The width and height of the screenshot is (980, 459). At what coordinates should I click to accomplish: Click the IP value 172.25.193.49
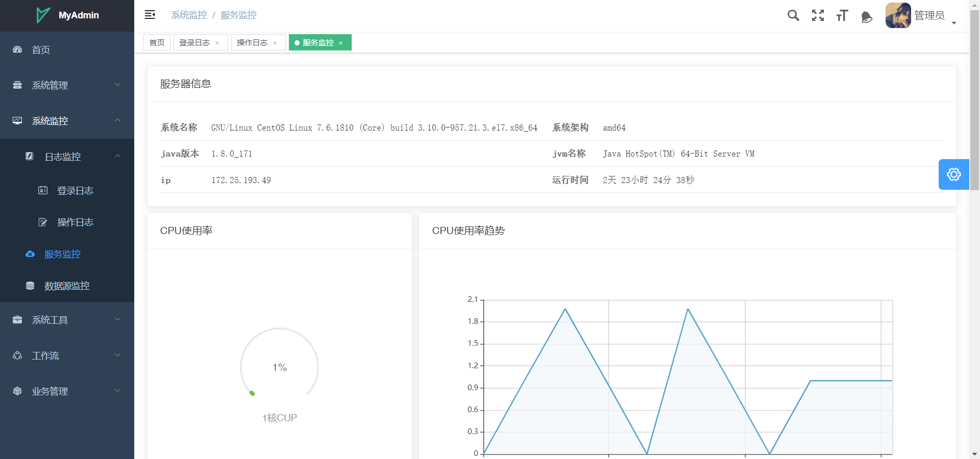pos(241,180)
